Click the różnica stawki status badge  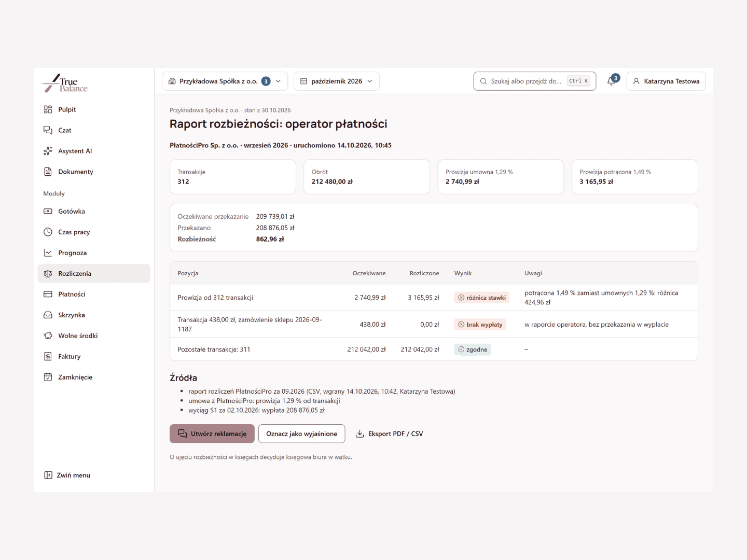tap(482, 298)
